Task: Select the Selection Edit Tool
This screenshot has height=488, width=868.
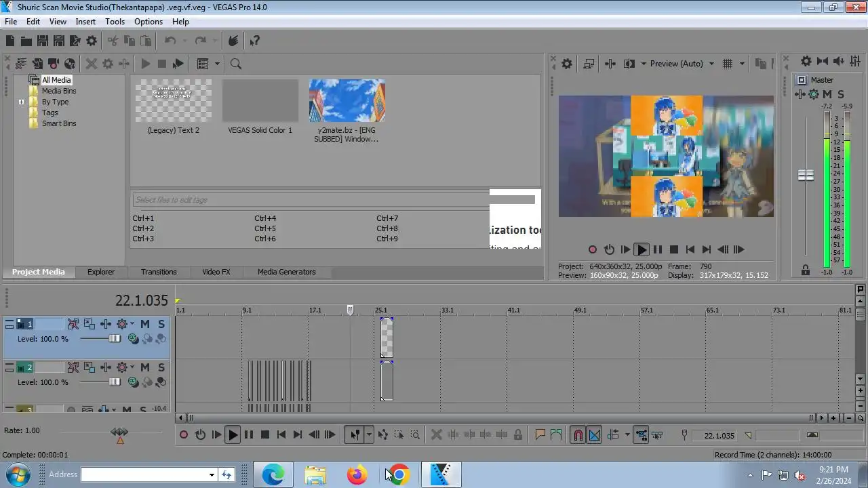Action: [x=399, y=435]
